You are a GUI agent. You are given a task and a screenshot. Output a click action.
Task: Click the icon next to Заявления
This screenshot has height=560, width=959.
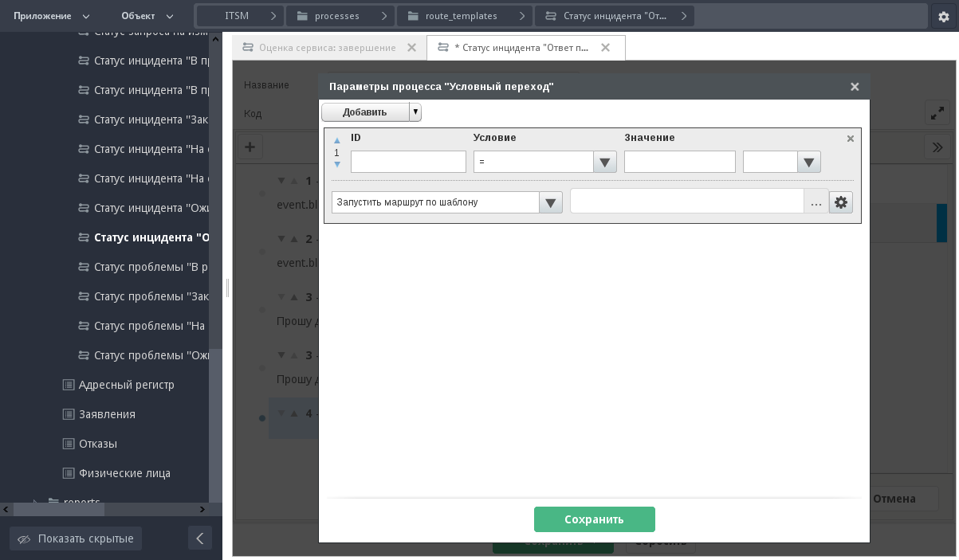69,414
